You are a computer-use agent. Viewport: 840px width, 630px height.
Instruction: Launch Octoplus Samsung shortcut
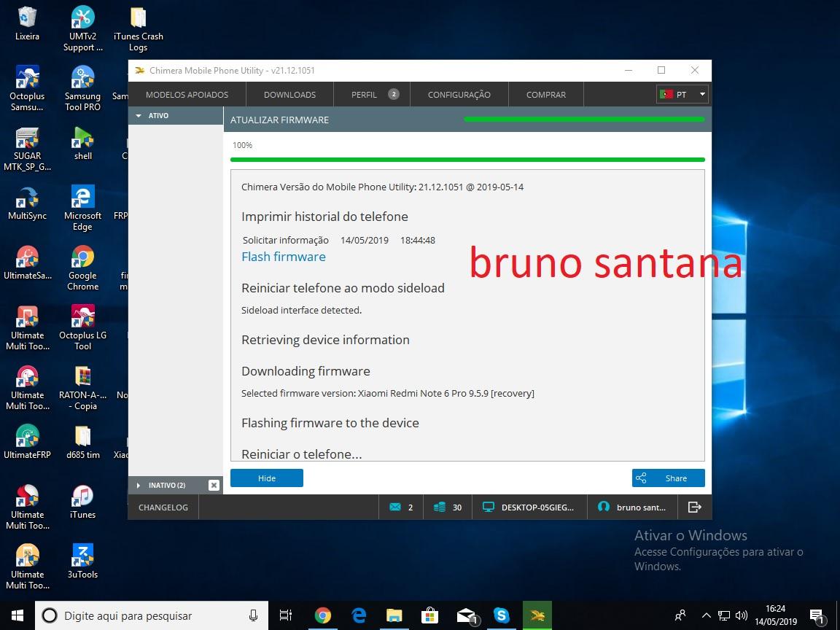pyautogui.click(x=27, y=88)
